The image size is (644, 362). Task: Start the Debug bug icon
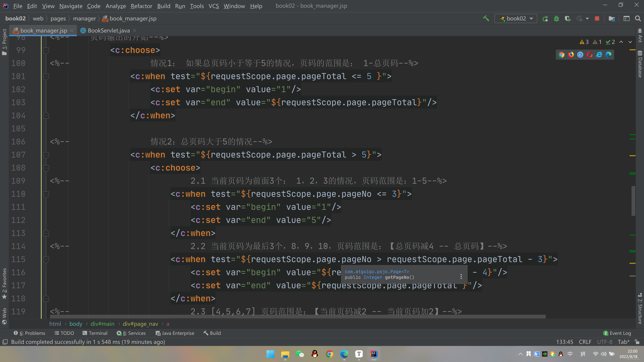[556, 18]
